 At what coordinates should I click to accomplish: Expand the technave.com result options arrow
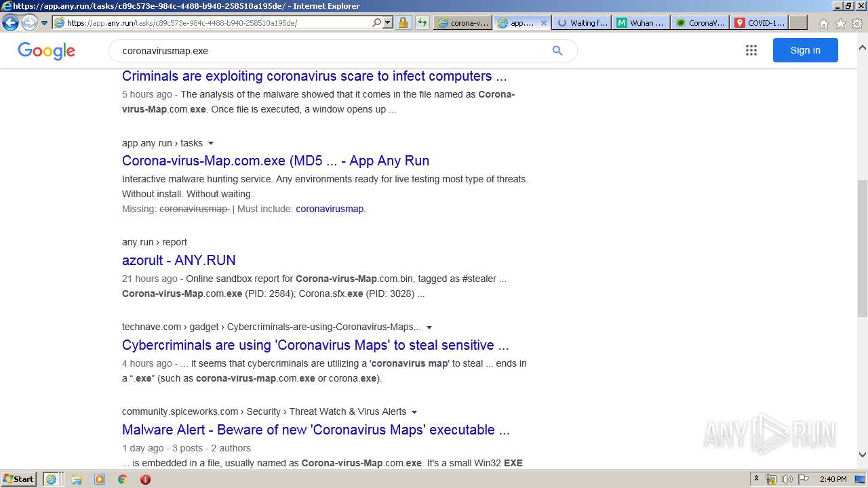point(429,327)
